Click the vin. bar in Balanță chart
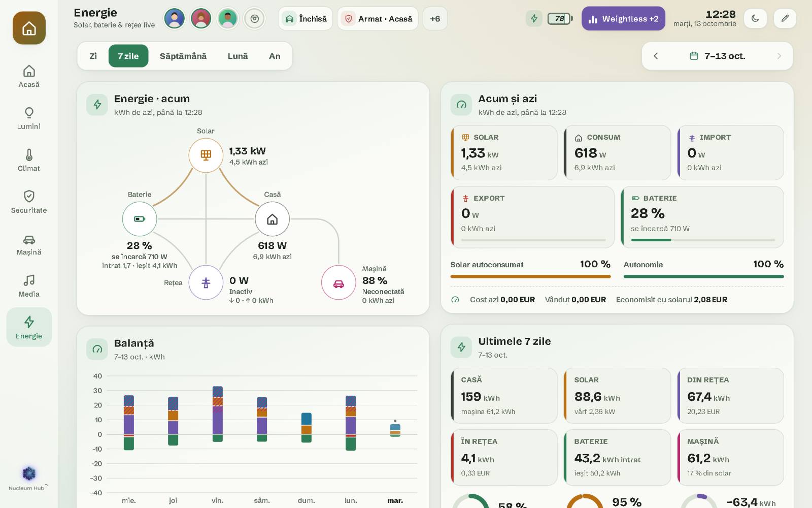Screen dimensions: 812x508 218,414
